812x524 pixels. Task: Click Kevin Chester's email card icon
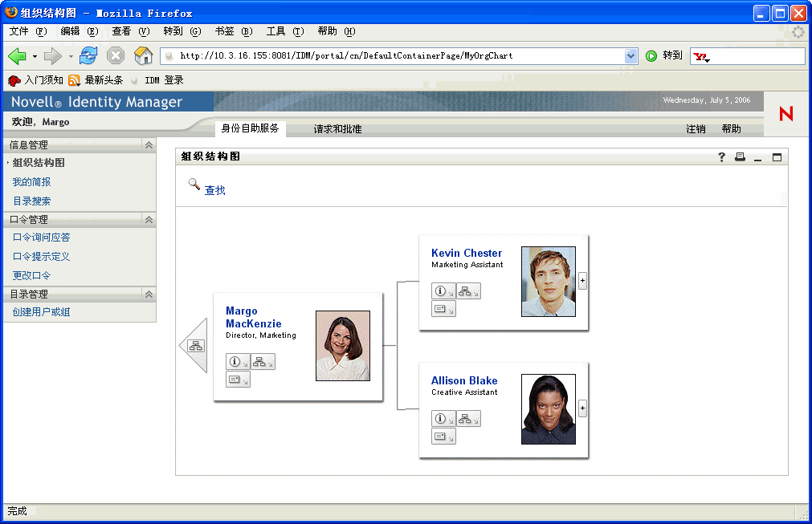click(443, 308)
